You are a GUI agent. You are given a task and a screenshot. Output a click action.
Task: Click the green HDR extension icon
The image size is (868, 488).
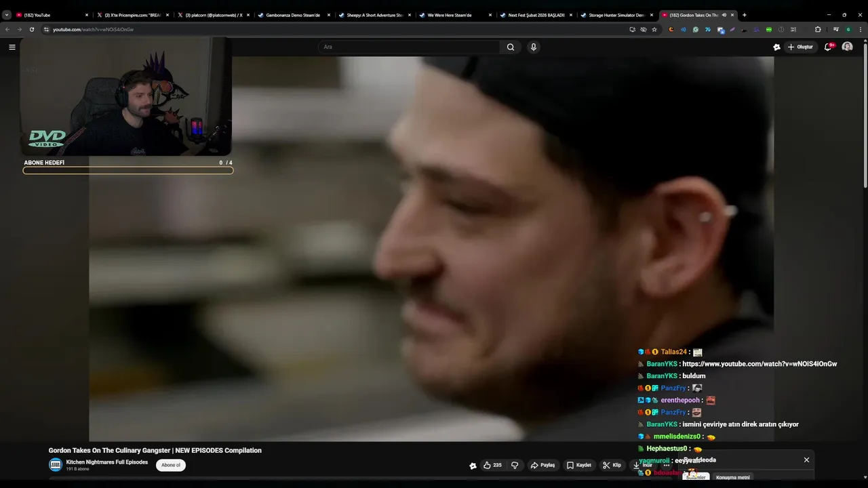768,29
